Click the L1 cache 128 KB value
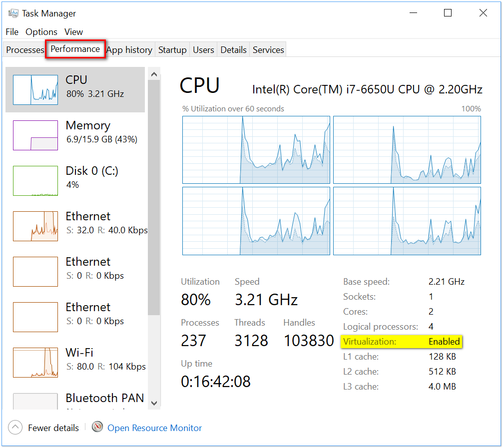503x448 pixels. tap(442, 357)
